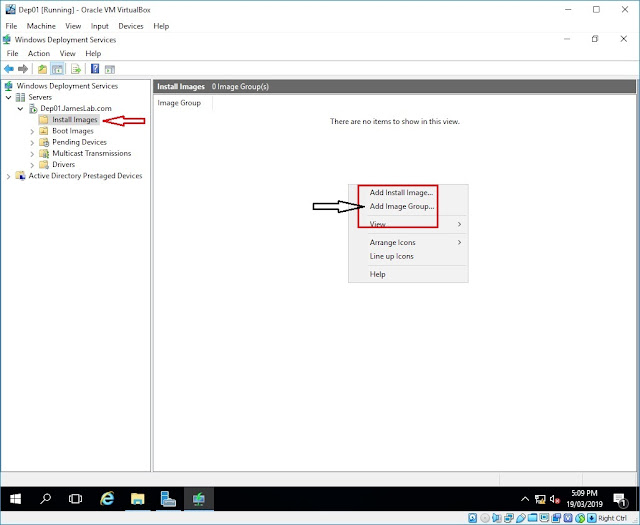Launch Internet Explorer from taskbar
640x525 pixels.
(x=107, y=498)
